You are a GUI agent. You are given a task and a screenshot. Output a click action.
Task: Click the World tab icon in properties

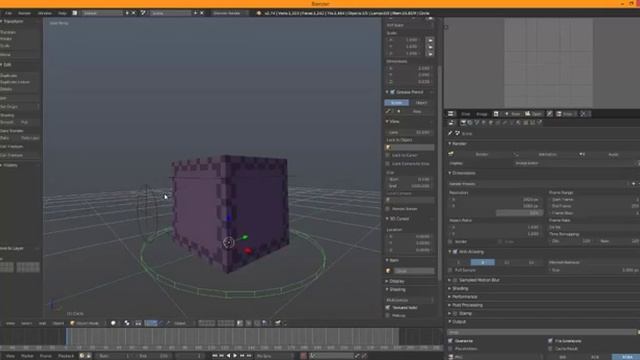(x=484, y=122)
